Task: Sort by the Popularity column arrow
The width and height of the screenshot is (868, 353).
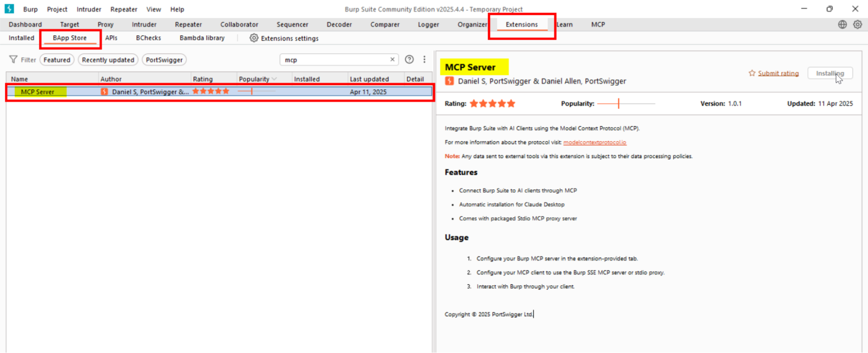Action: pos(274,79)
